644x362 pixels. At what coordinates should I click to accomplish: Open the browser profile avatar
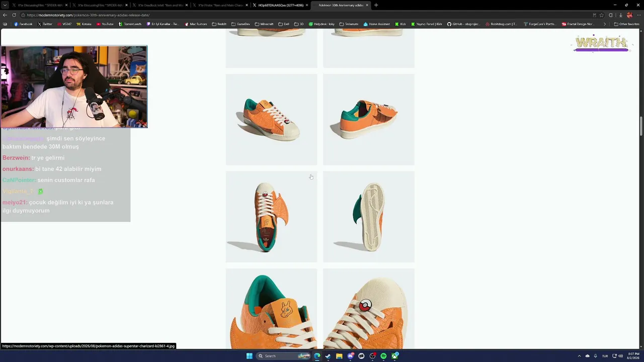tap(629, 15)
